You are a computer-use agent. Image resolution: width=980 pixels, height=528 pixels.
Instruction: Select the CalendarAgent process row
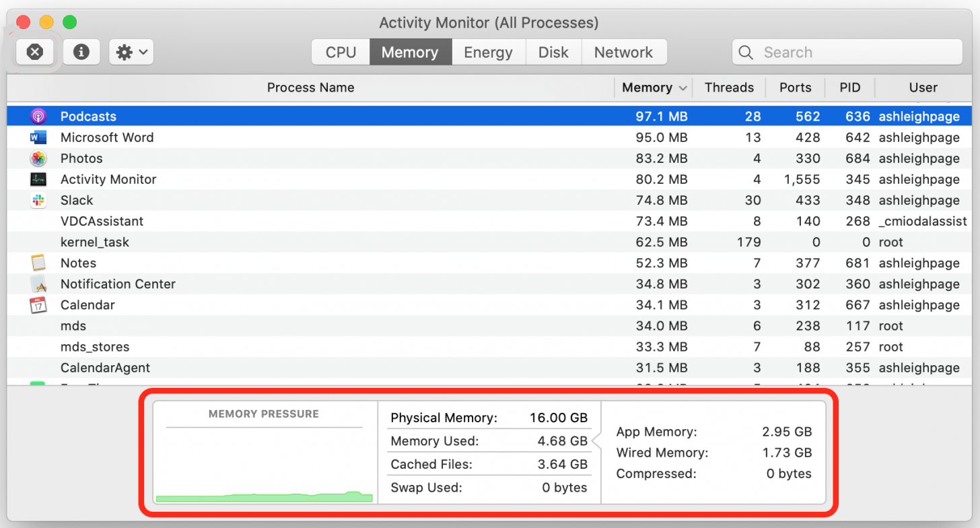pyautogui.click(x=489, y=367)
